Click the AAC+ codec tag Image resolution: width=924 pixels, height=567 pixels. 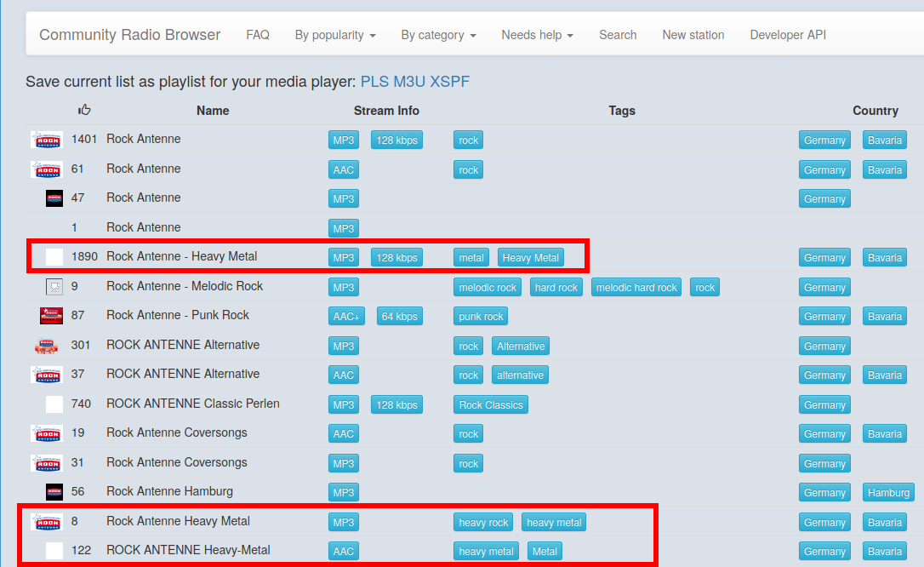(x=346, y=317)
